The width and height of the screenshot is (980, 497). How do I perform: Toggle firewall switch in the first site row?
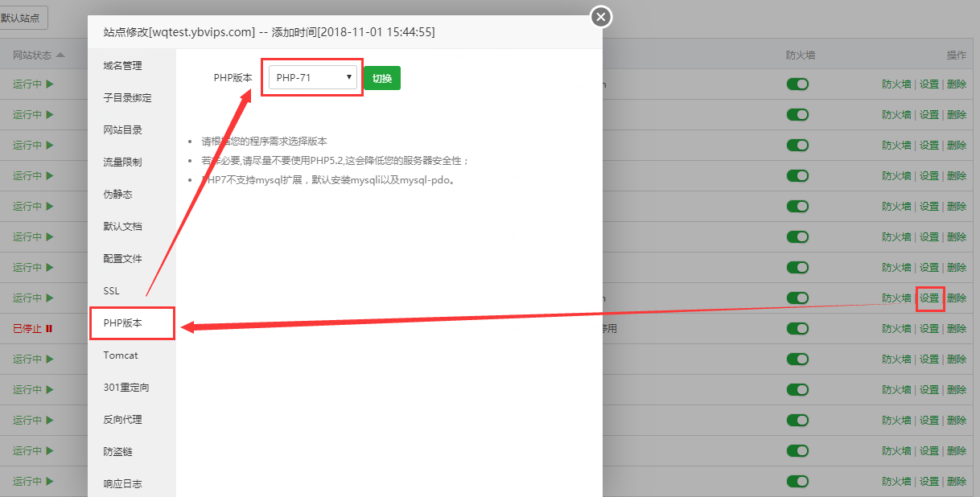click(x=797, y=84)
